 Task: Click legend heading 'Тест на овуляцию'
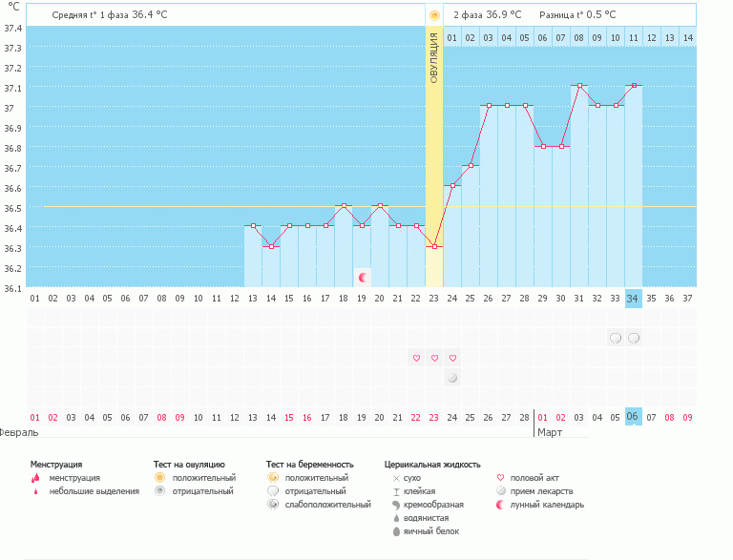189,465
